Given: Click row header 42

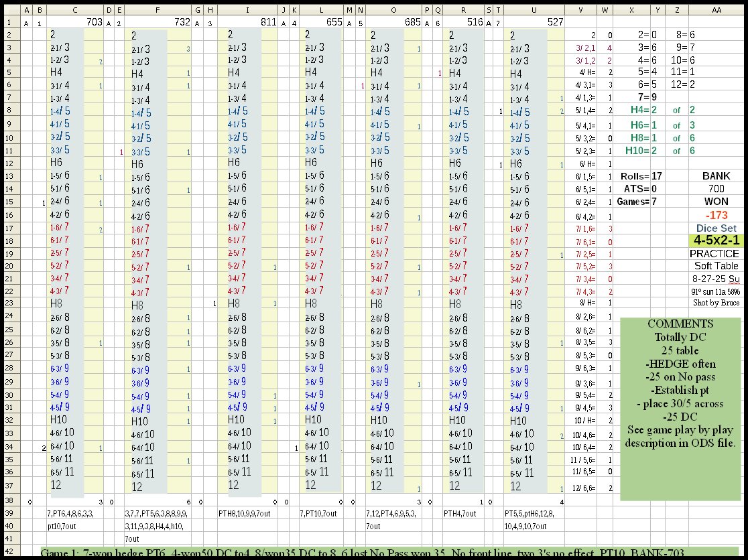Looking at the screenshot, I should (x=10, y=552).
